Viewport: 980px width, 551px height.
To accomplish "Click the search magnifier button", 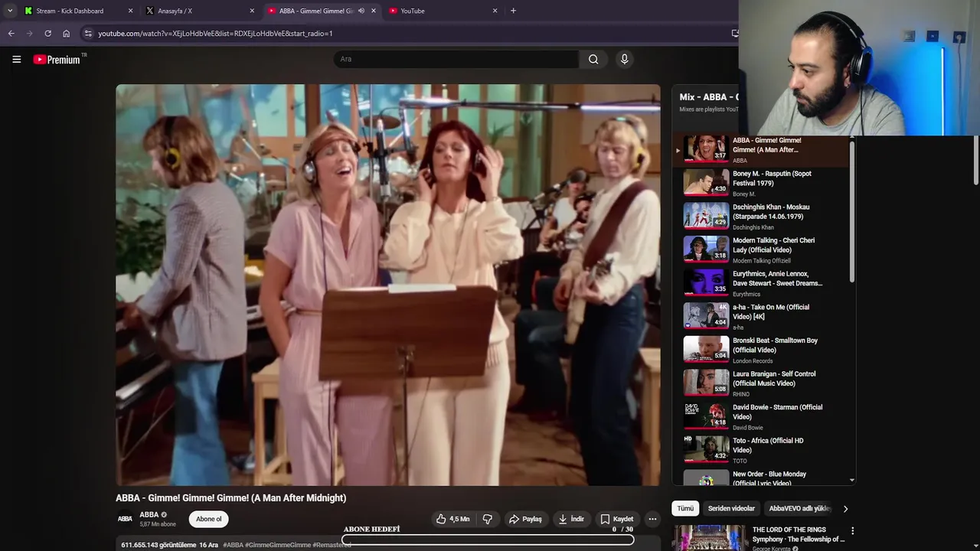I will click(593, 59).
